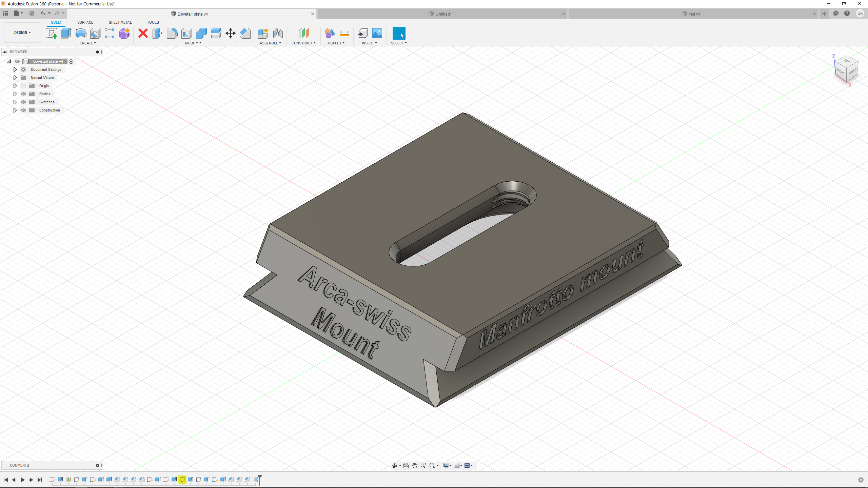
Task: Click the ViewCube TOP face
Action: click(847, 61)
